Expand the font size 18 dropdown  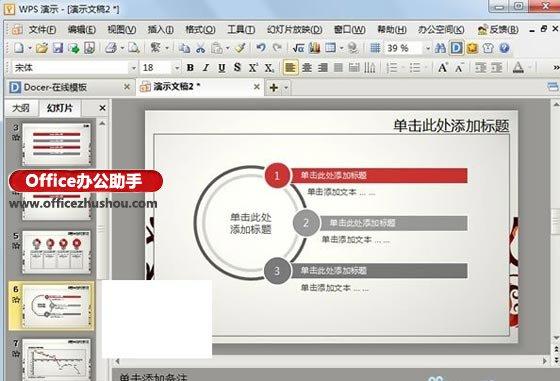tap(177, 68)
